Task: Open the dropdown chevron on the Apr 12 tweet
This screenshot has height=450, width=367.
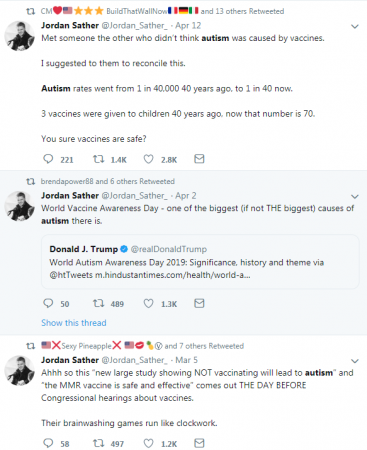Action: tap(355, 26)
